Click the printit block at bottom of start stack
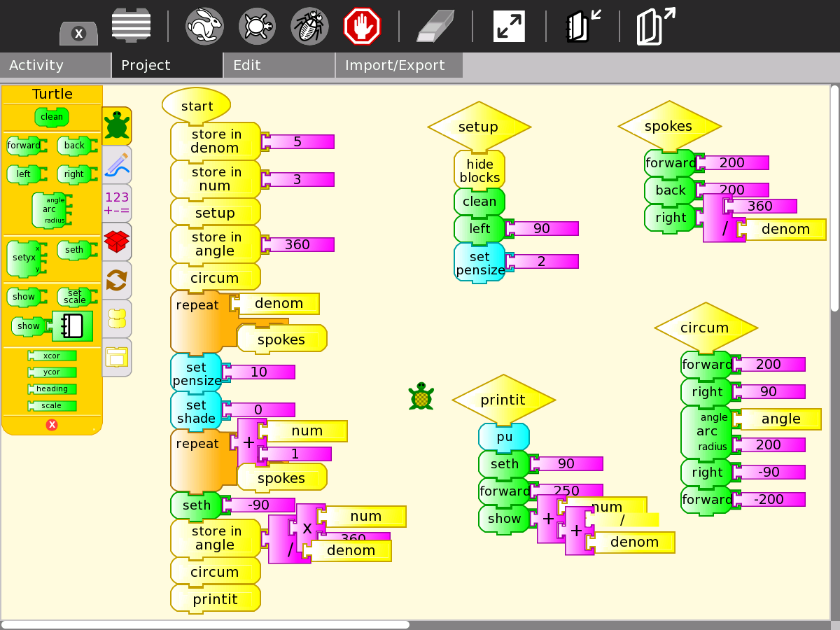Image resolution: width=840 pixels, height=630 pixels. [216, 599]
